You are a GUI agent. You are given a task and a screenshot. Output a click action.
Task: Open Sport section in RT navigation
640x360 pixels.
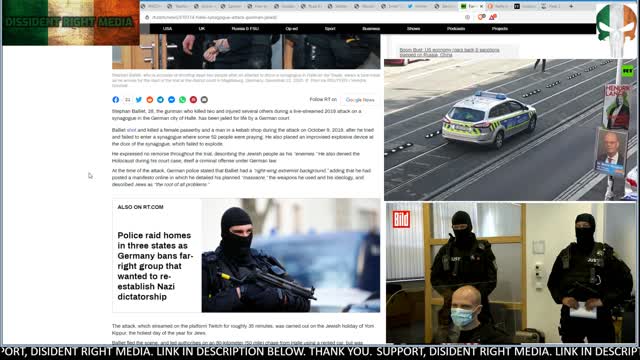tap(330, 29)
